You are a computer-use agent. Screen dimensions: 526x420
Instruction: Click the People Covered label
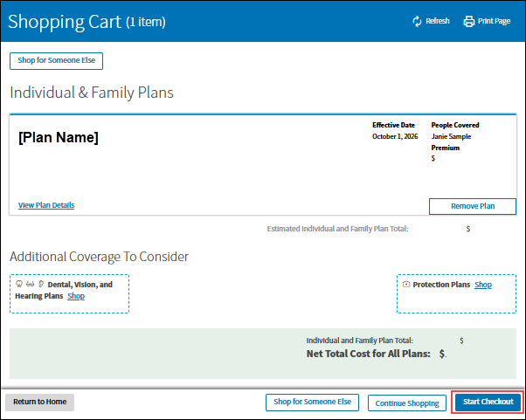[x=455, y=125]
